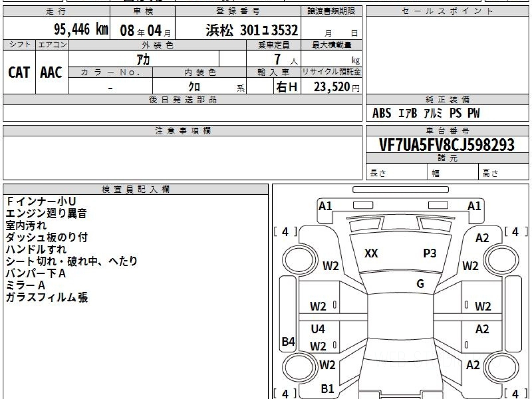Click the 高さ dimension cell
This screenshot has width=532, height=399.
[504, 172]
